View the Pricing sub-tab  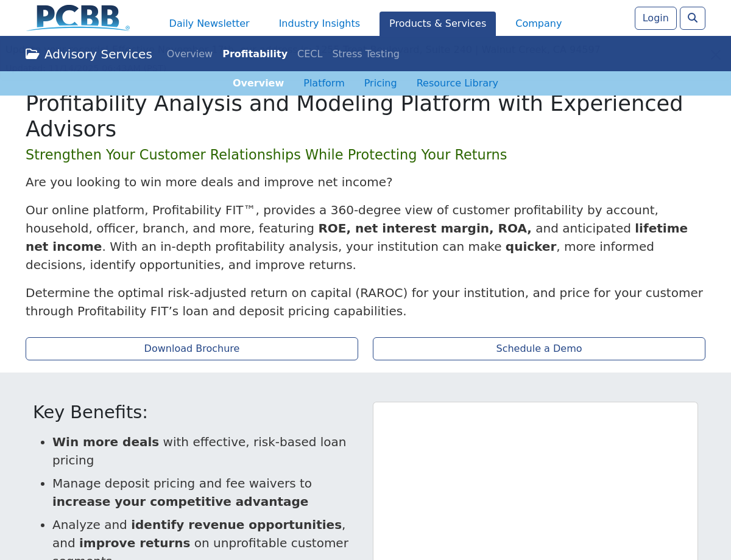(380, 83)
